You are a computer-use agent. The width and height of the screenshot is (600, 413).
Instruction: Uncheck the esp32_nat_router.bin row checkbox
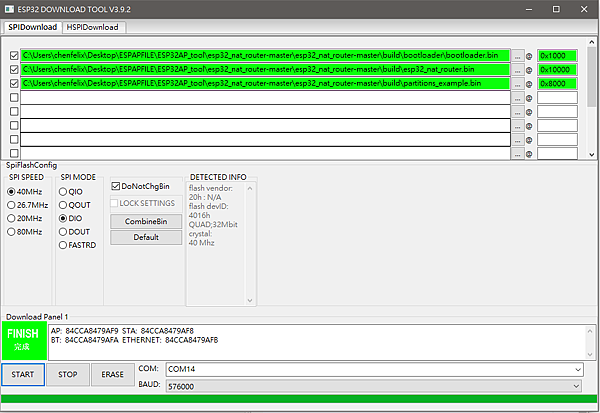click(x=14, y=69)
